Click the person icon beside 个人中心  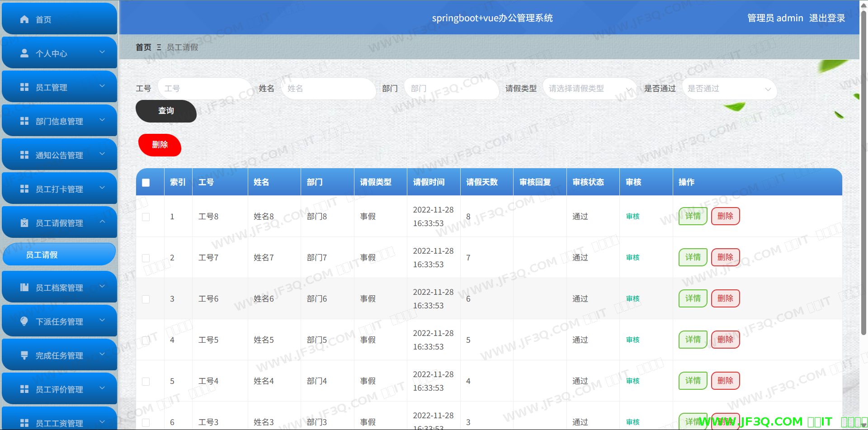(x=24, y=53)
